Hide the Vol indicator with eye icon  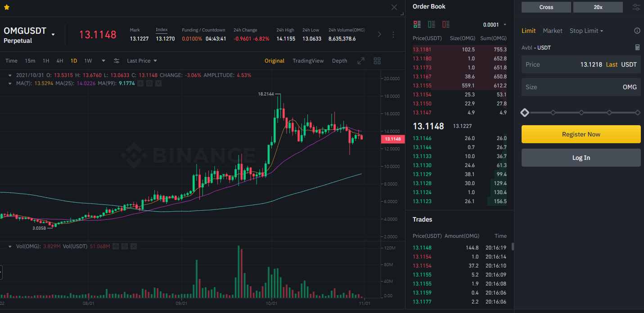coord(116,246)
